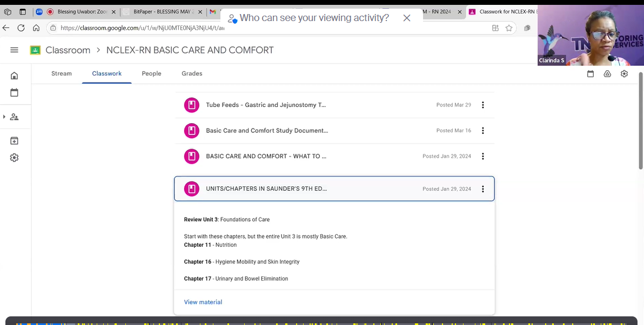The height and width of the screenshot is (325, 644).
Task: Click the Home icon in left sidebar
Action: (15, 76)
